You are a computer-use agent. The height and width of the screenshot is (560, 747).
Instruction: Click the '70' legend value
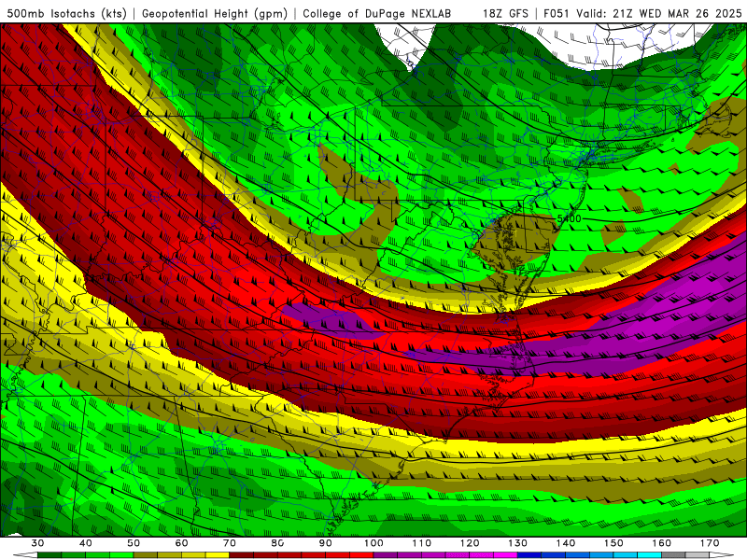pos(230,543)
